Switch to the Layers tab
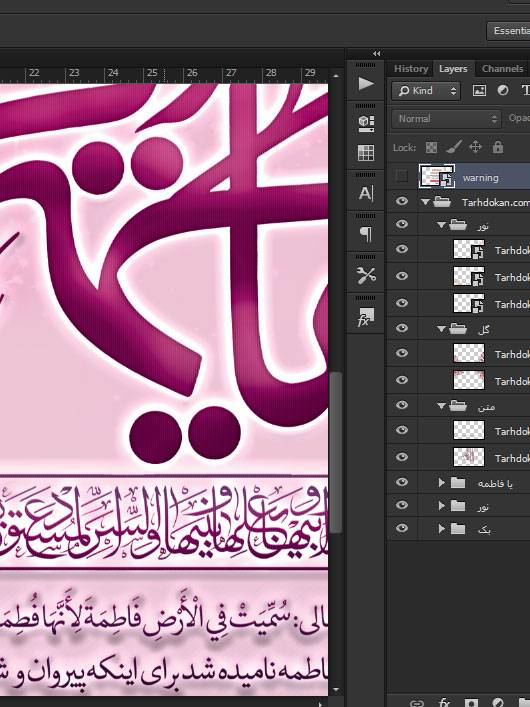Screen dimensions: 530x707 (453, 69)
